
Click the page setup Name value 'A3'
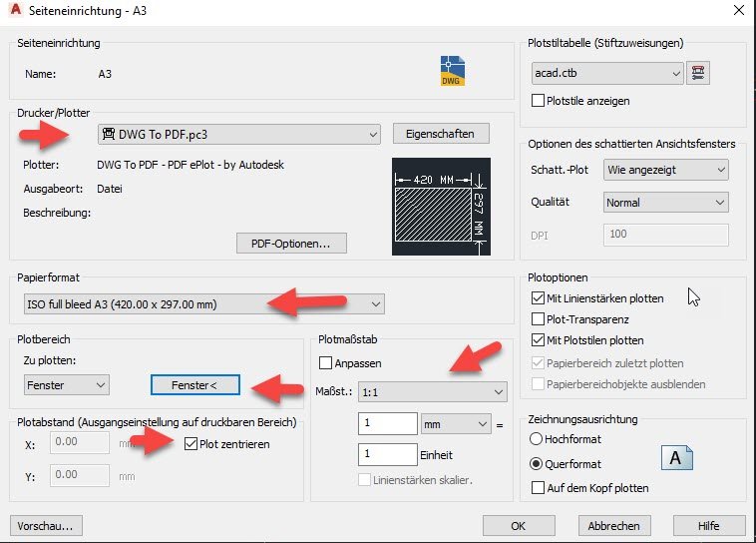coord(105,74)
